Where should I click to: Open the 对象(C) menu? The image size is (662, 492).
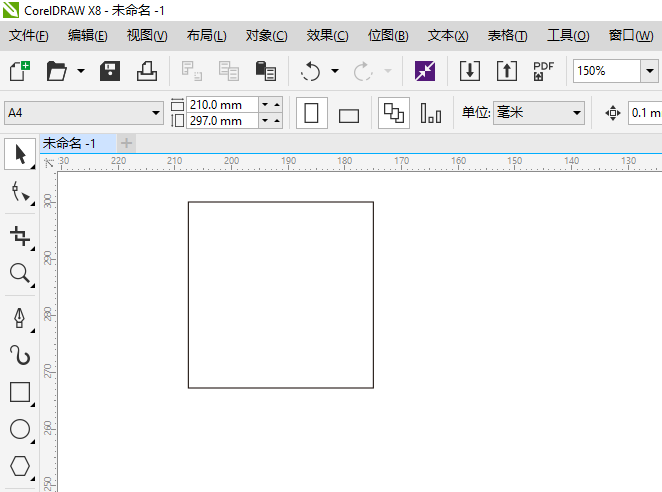[266, 35]
